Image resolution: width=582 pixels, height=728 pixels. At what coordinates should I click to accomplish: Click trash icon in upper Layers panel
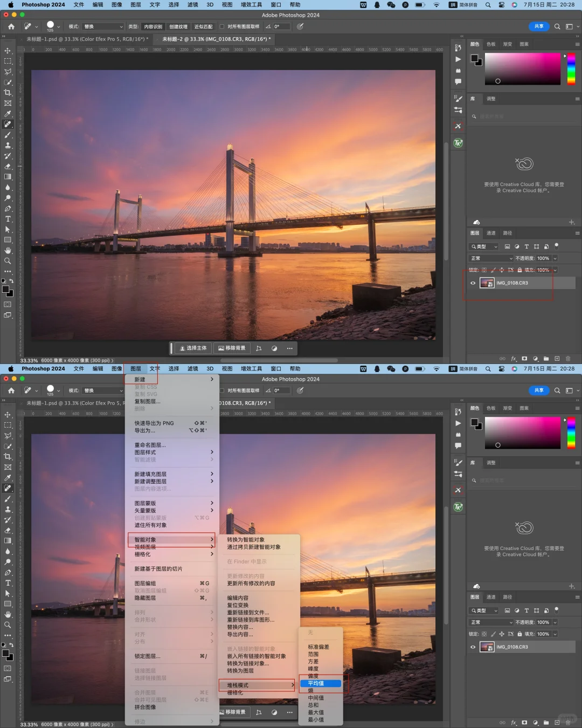[x=568, y=359]
